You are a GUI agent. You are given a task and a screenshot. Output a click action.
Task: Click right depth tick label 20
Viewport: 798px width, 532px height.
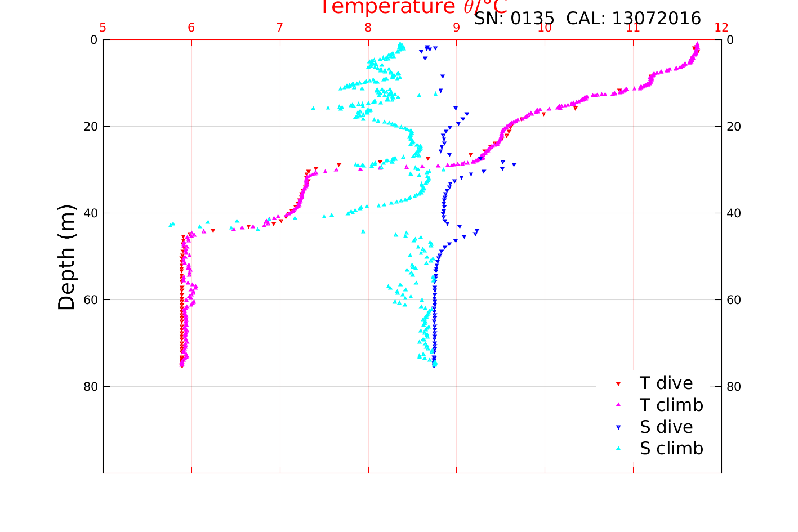pos(734,127)
